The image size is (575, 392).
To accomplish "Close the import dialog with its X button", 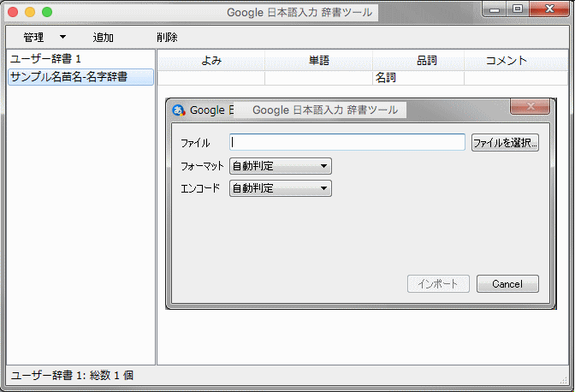I will (530, 106).
